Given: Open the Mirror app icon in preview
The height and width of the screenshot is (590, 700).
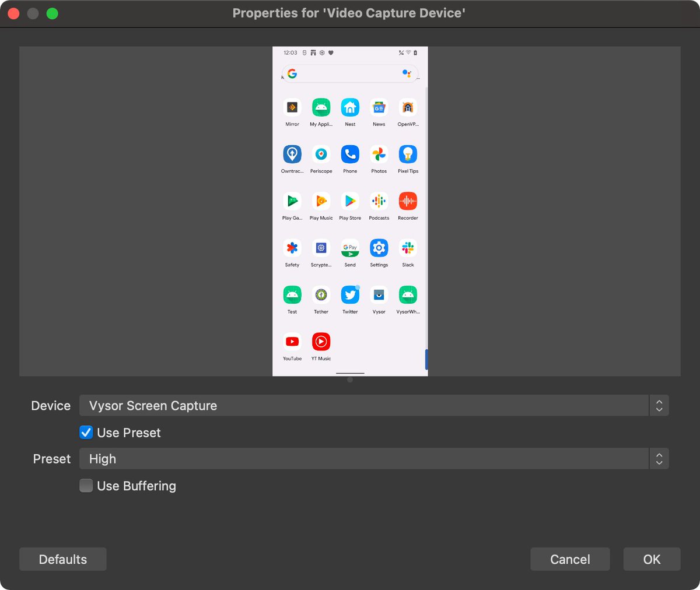Looking at the screenshot, I should click(292, 107).
